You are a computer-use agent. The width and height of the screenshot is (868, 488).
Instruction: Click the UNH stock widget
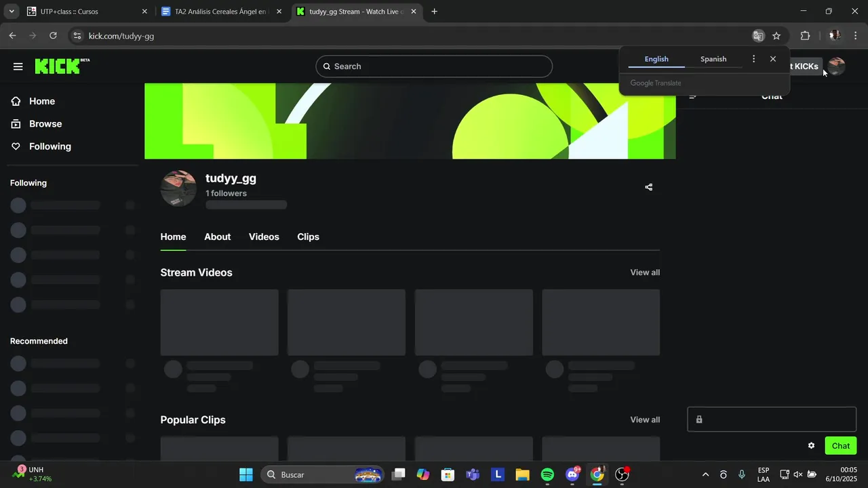pos(33,474)
